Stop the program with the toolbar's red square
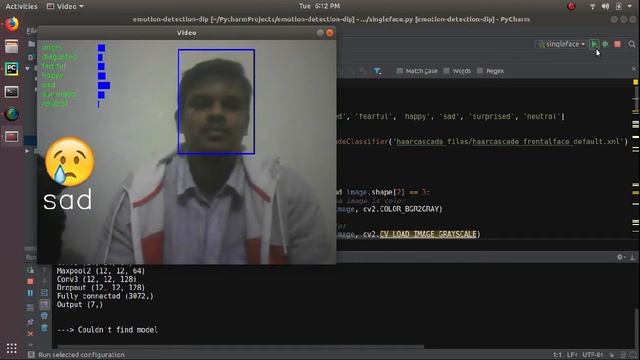 point(618,44)
